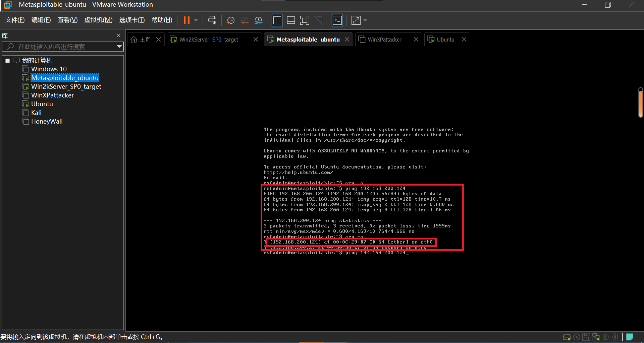Click the stretch guest display icon

[356, 20]
